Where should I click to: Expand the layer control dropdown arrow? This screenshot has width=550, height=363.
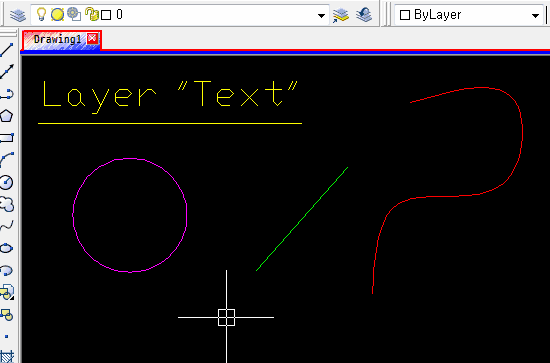click(321, 15)
